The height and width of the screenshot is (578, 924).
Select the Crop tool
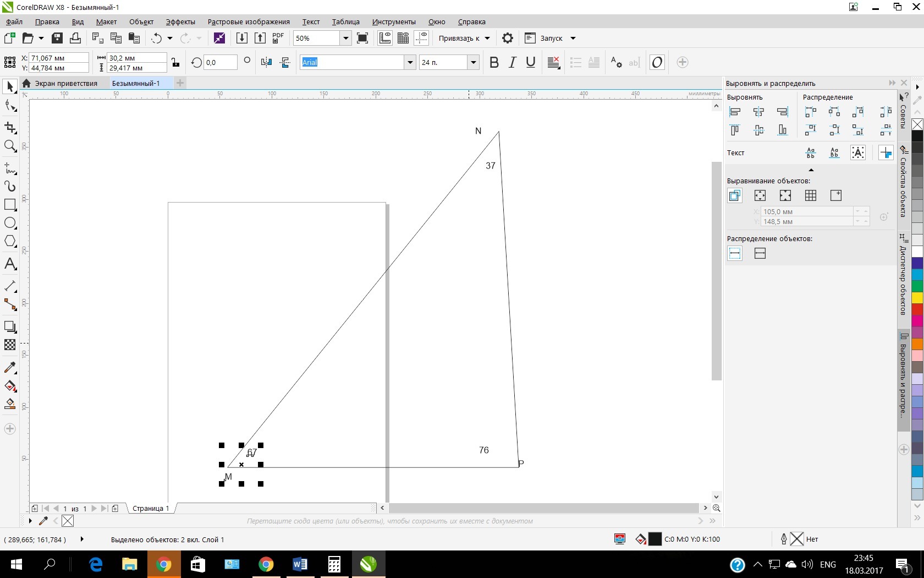pyautogui.click(x=10, y=128)
